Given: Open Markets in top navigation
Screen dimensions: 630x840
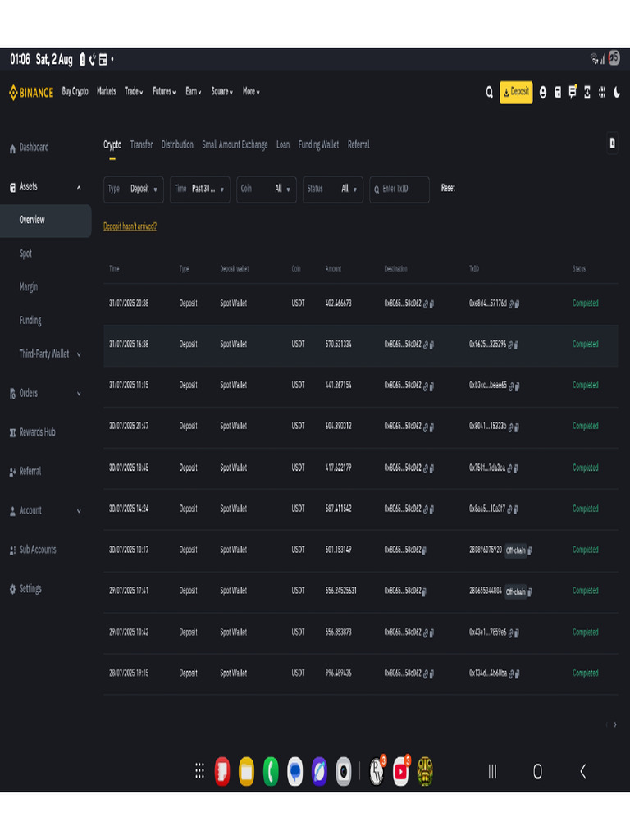Looking at the screenshot, I should (x=106, y=92).
